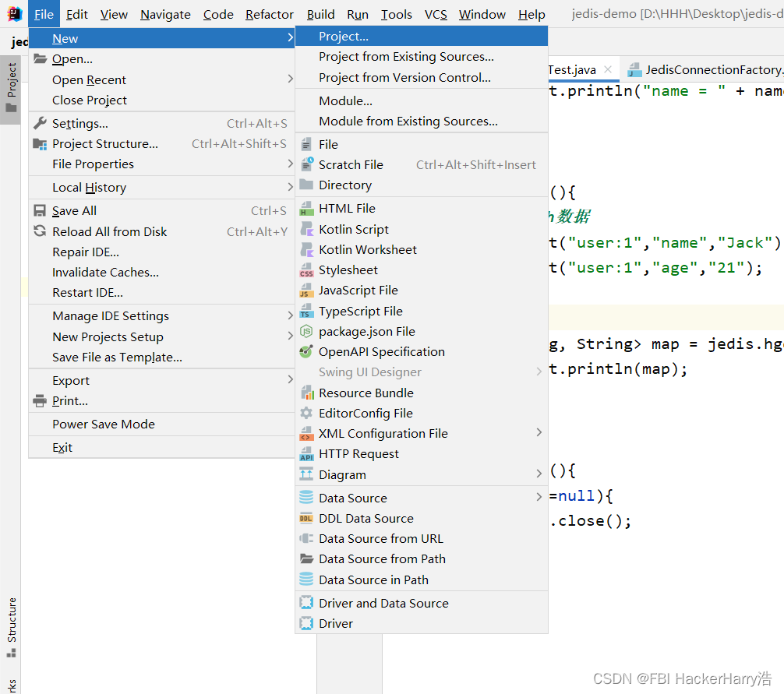Click the Resource Bundle icon
The width and height of the screenshot is (784, 694).
pos(306,393)
